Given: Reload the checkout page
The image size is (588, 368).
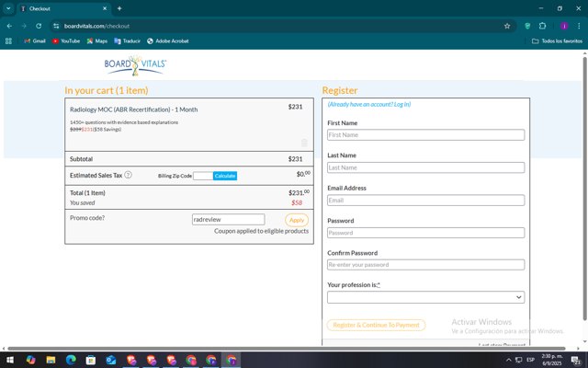Looking at the screenshot, I should pos(39,26).
